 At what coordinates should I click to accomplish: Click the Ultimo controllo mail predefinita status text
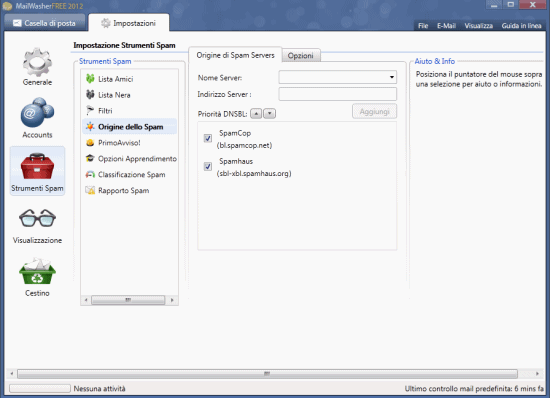(x=474, y=389)
